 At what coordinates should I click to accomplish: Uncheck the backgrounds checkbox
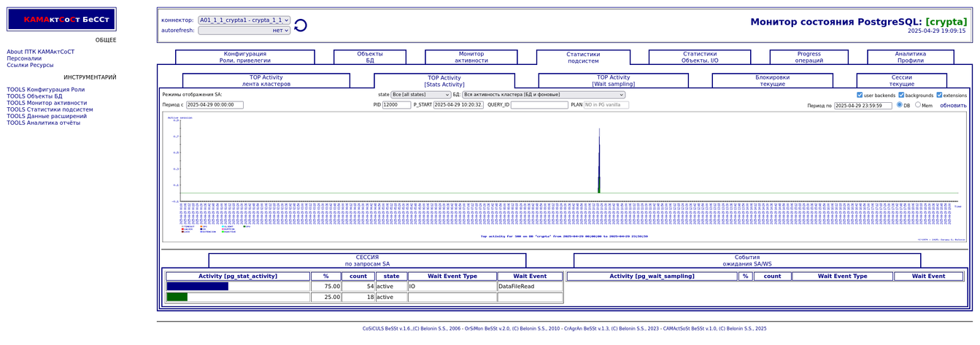901,95
